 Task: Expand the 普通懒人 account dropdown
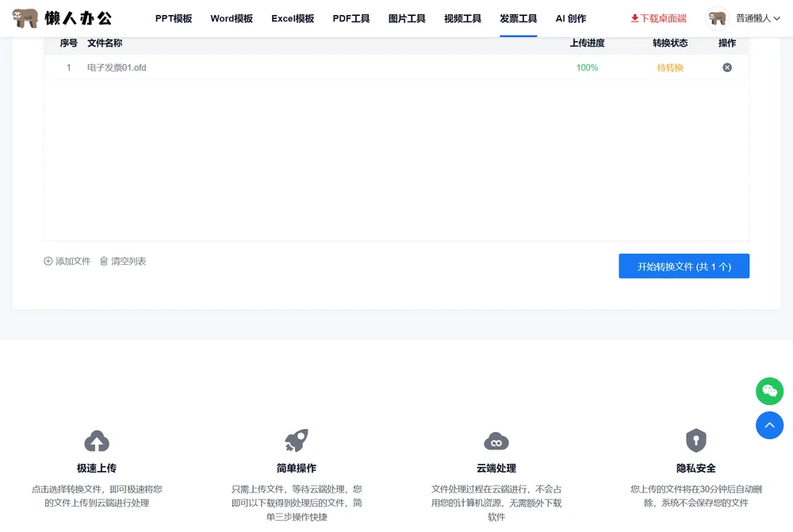click(x=757, y=19)
